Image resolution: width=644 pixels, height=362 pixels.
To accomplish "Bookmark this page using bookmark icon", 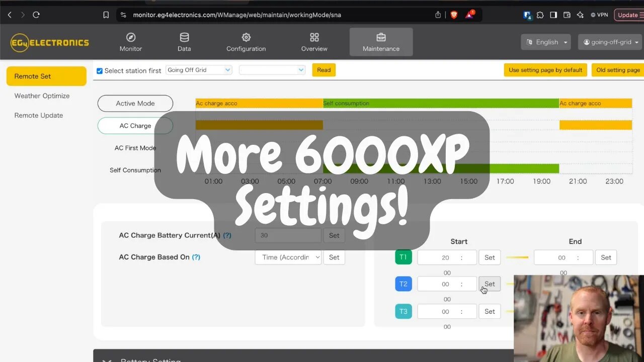I will pos(106,15).
